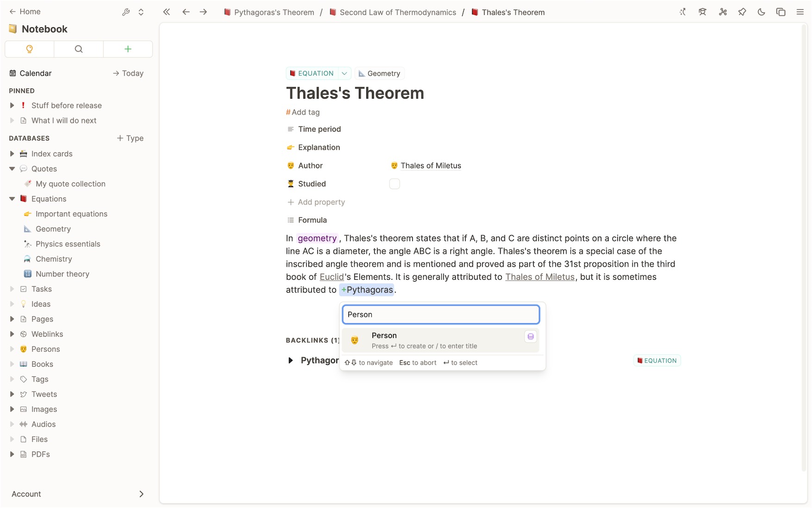Click the notebook switcher up-down chevrons

click(141, 12)
